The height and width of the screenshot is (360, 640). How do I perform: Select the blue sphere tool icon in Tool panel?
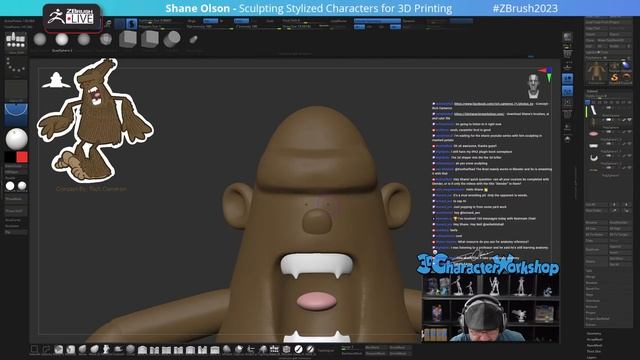pos(626,66)
